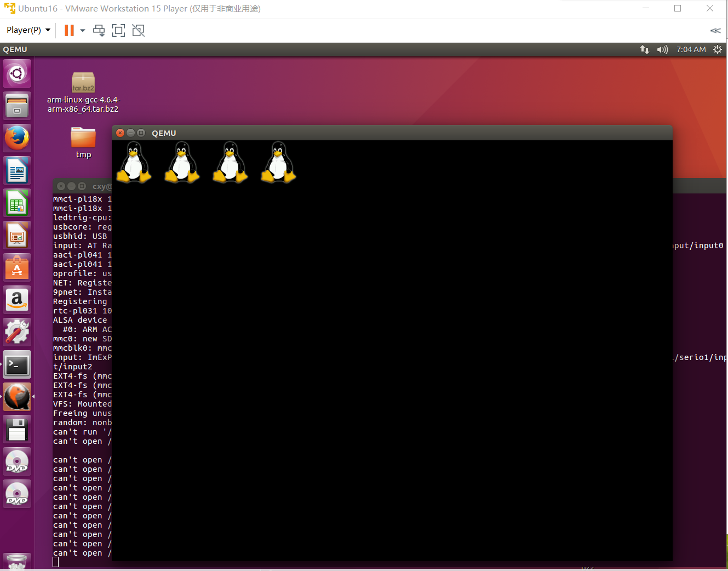Open the floppy disk drive icon
Viewport: 728px width, 571px height.
(17, 429)
